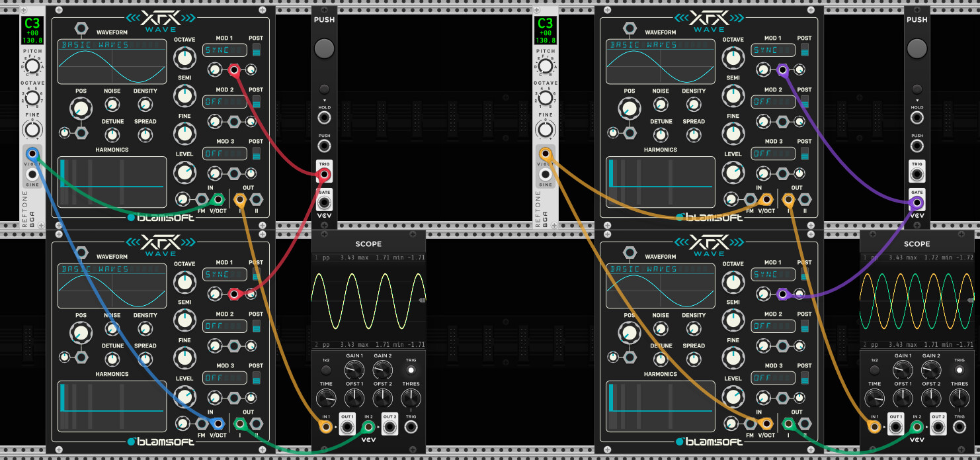Open BASIC WAVES wavetable selector on bottom-right XFX Wave
This screenshot has width=980, height=460.
point(661,269)
